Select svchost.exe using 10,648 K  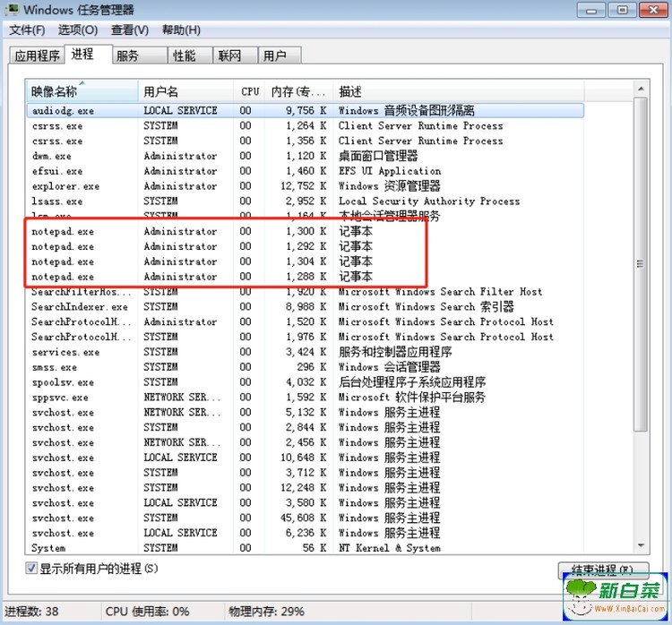[306, 458]
